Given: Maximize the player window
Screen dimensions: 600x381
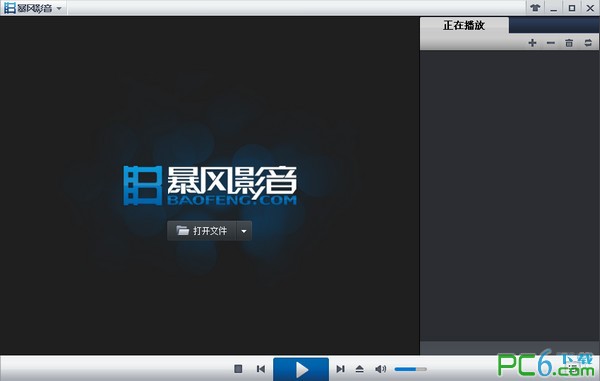Looking at the screenshot, I should pos(572,8).
